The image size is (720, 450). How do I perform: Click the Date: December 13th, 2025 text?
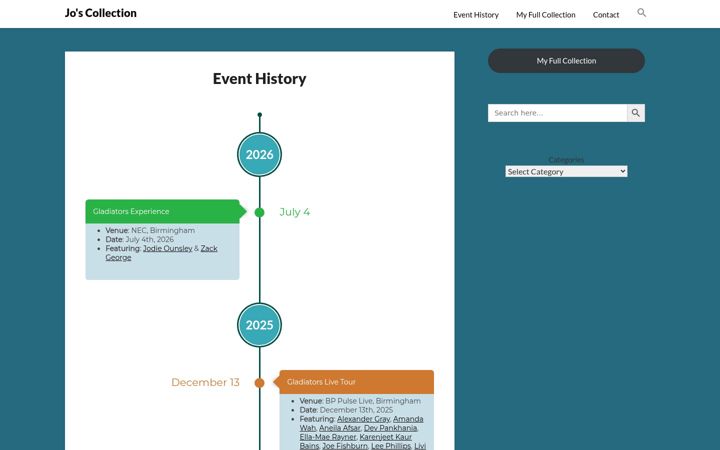tap(346, 410)
